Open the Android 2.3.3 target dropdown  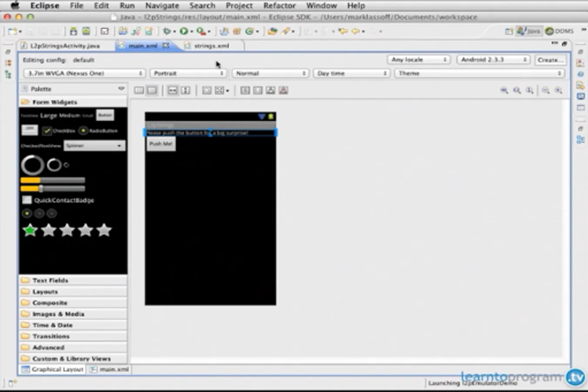(493, 60)
